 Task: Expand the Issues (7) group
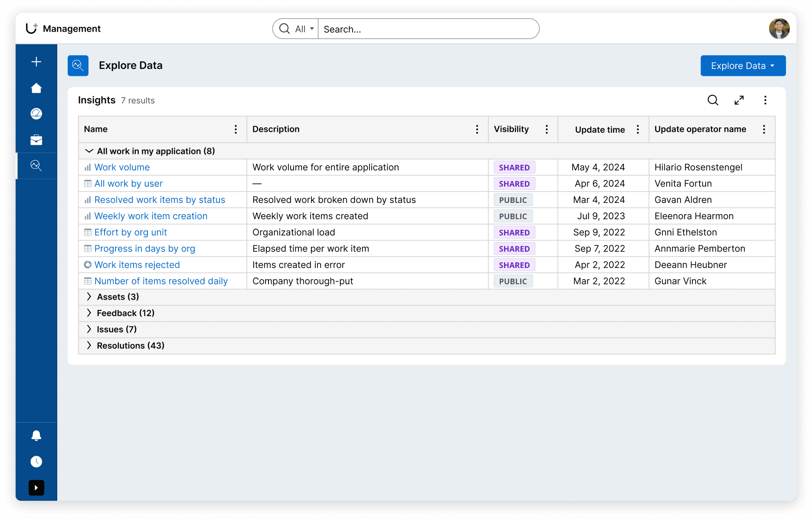pyautogui.click(x=89, y=329)
